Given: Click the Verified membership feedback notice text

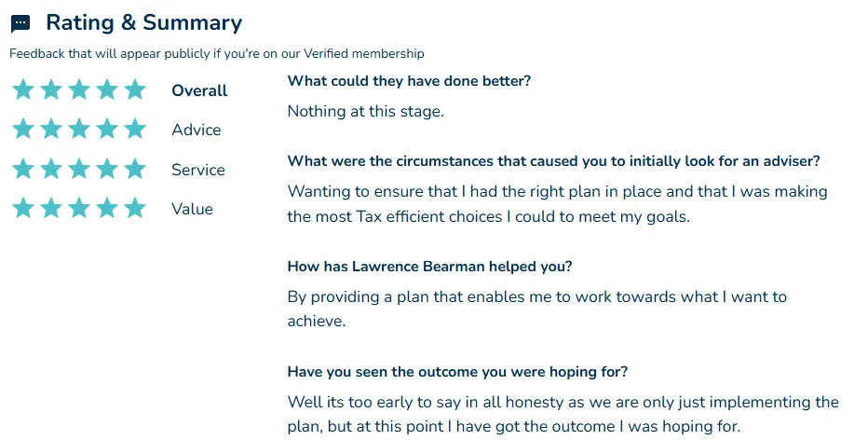Looking at the screenshot, I should 217,54.
